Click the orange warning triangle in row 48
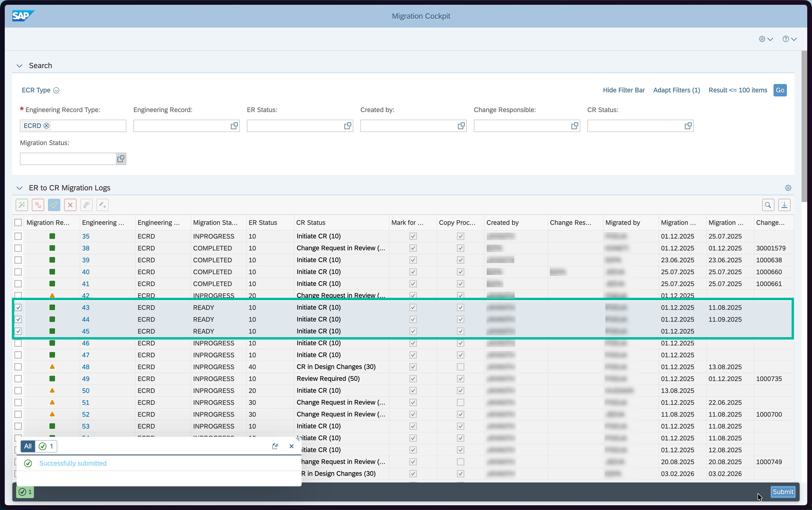This screenshot has width=812, height=510. coord(52,367)
